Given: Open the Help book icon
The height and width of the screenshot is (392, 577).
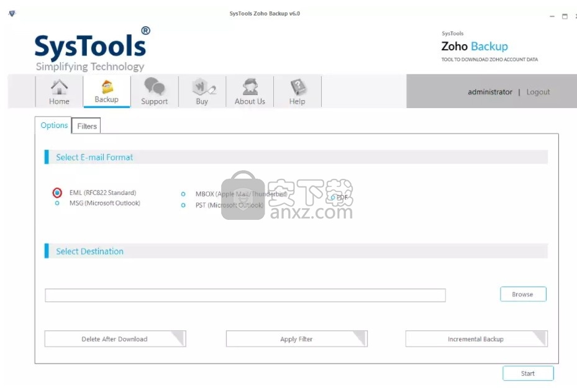Looking at the screenshot, I should [298, 87].
